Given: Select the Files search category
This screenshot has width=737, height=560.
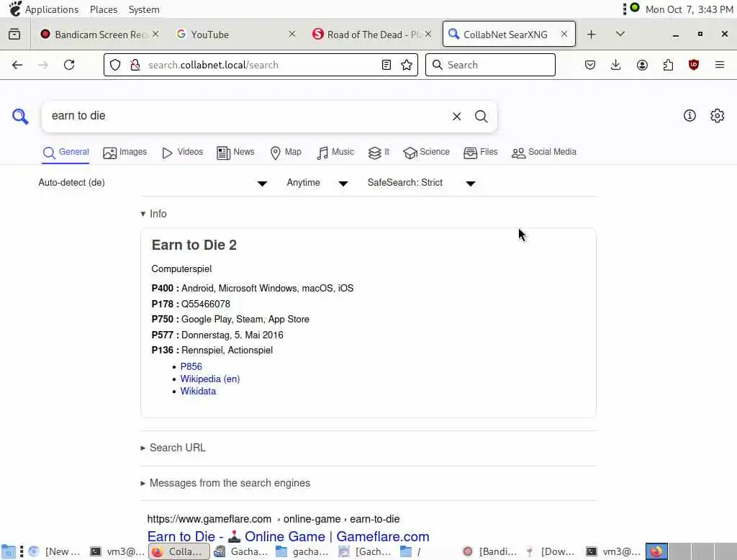Looking at the screenshot, I should (x=480, y=153).
